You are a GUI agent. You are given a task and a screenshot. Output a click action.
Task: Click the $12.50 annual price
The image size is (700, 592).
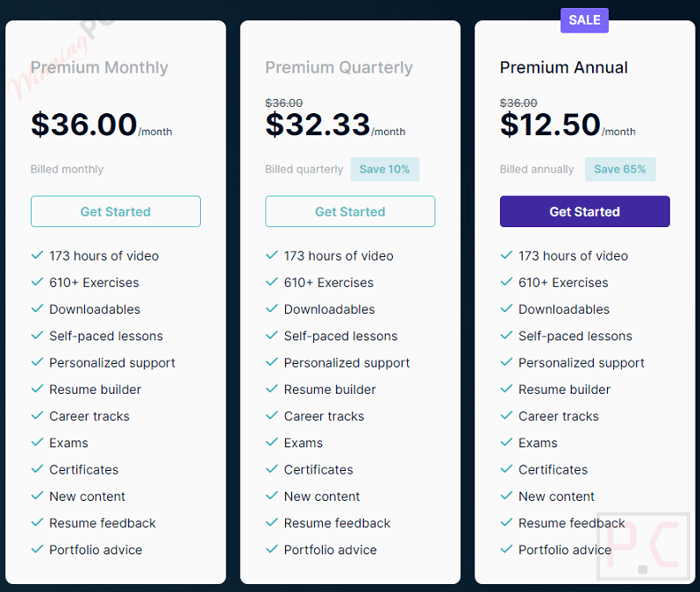[x=550, y=125]
